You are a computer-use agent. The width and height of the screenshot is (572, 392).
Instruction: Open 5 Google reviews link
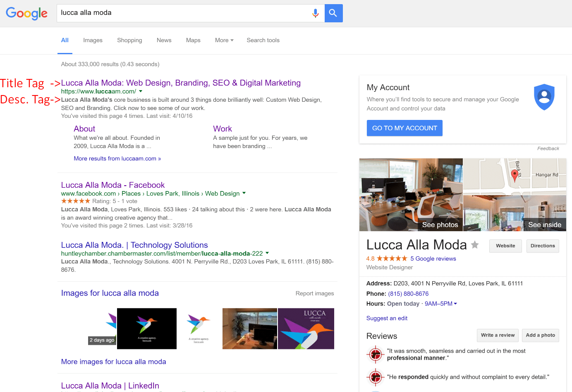click(433, 258)
